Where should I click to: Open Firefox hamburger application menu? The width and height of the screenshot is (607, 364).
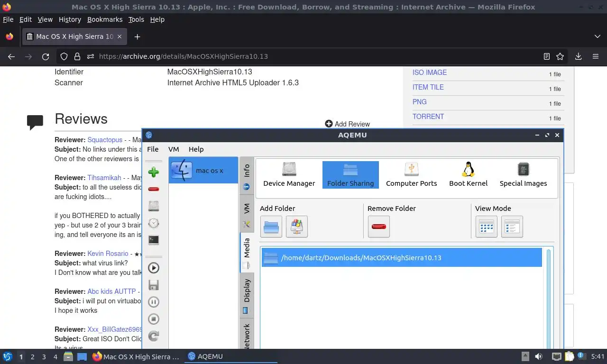click(596, 56)
